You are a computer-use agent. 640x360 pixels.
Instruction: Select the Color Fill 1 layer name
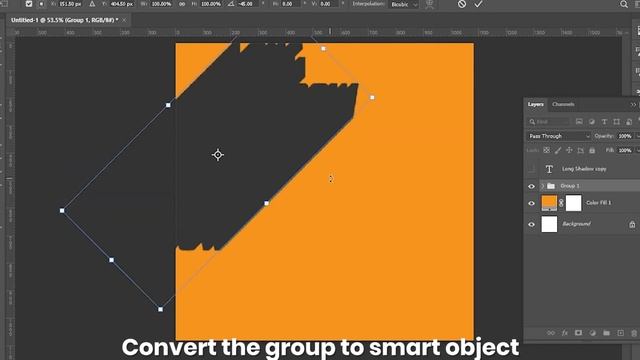click(598, 203)
